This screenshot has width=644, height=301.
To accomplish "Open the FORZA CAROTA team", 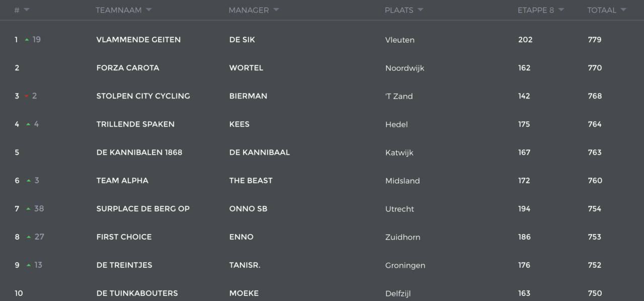I will pos(128,68).
